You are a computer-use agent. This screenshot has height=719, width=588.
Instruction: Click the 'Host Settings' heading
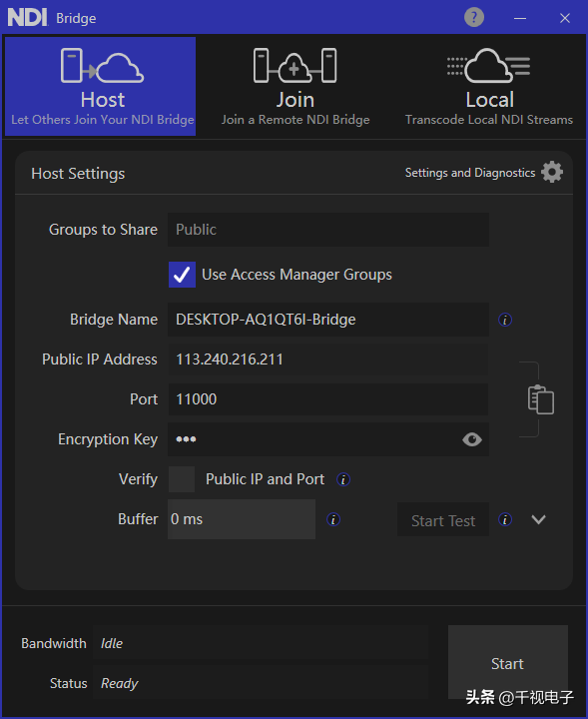(78, 174)
